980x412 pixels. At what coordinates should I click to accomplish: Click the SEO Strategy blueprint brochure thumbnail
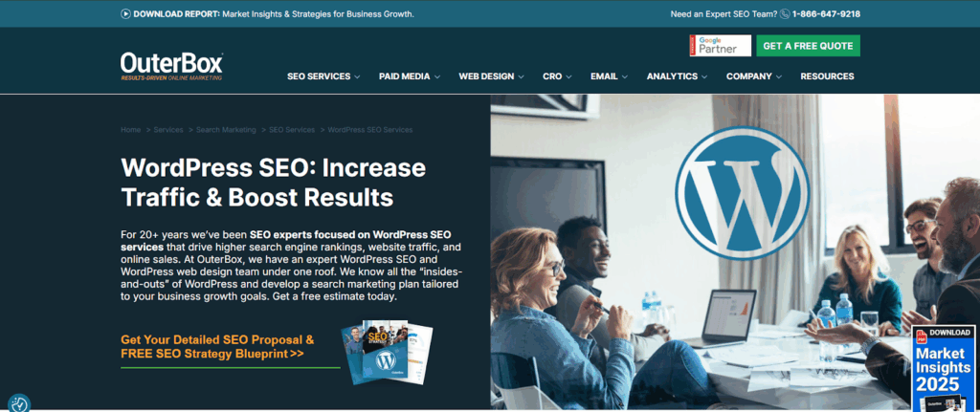(x=387, y=352)
